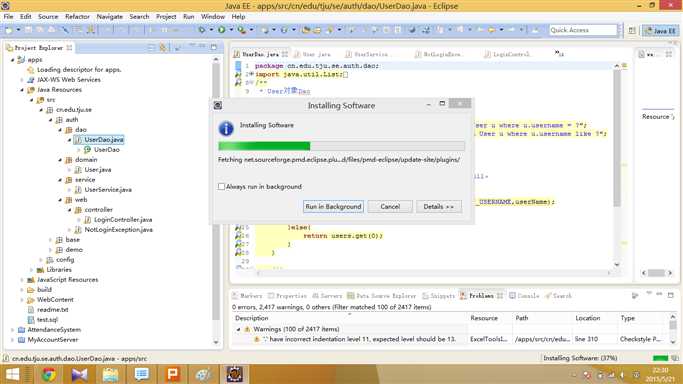Maximize the Project Explorer panel
683x384 pixels.
click(x=214, y=47)
